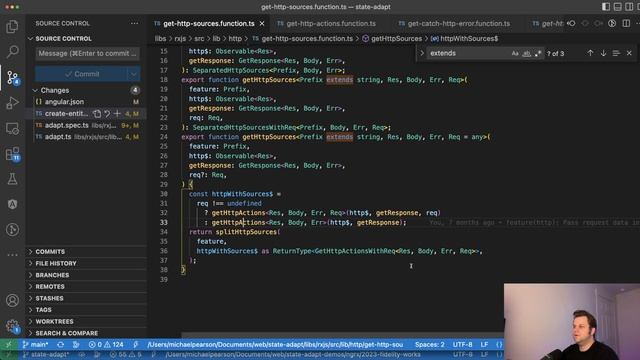This screenshot has width=640, height=360.
Task: Open the Explorer view in activity bar
Action: [x=12, y=27]
